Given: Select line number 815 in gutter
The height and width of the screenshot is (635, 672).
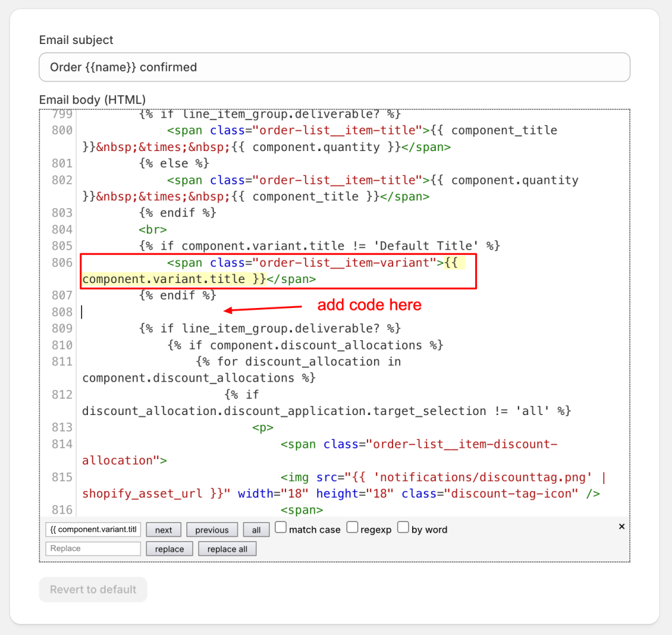Looking at the screenshot, I should [x=62, y=477].
